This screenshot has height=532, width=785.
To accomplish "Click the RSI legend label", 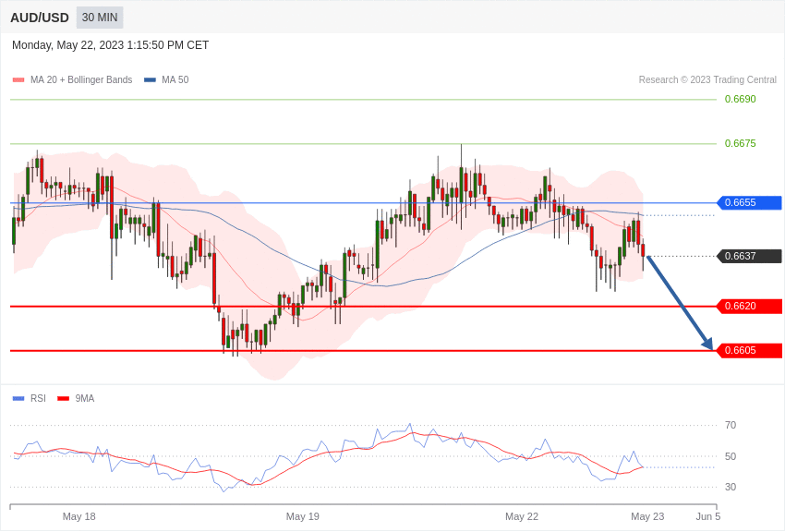I will (x=38, y=399).
